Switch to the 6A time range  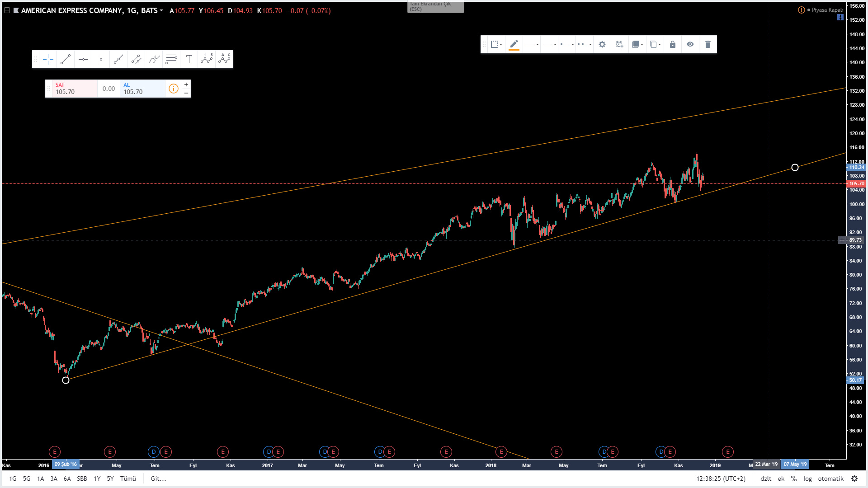coord(67,479)
